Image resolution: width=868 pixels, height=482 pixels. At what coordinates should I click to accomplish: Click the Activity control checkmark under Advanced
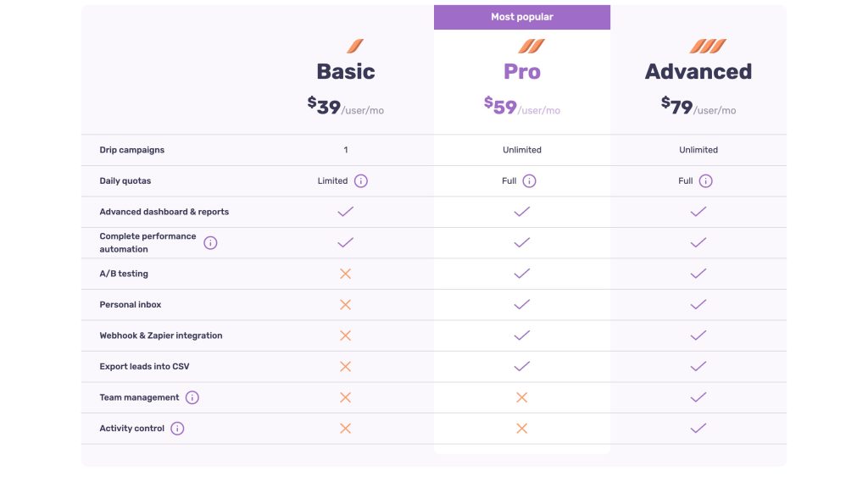coord(698,428)
